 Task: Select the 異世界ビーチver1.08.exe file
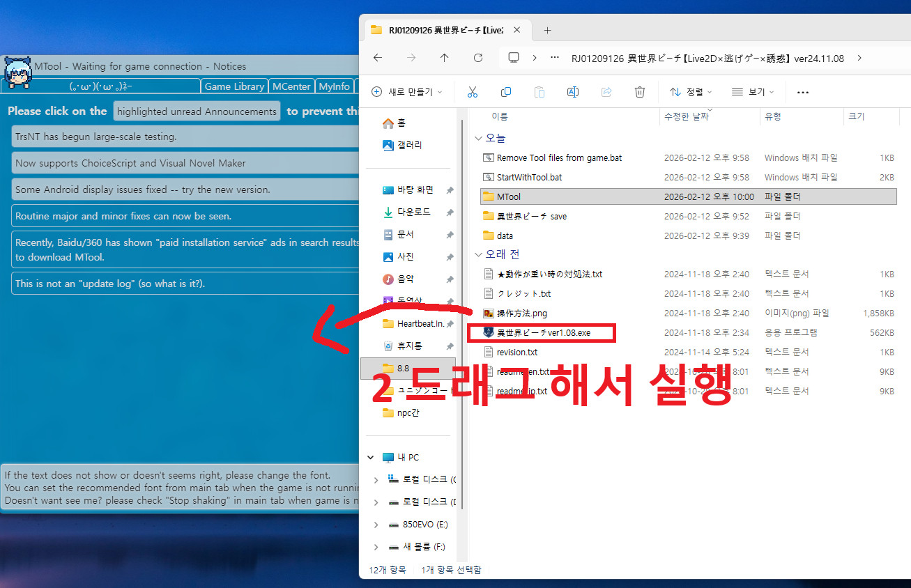[543, 333]
